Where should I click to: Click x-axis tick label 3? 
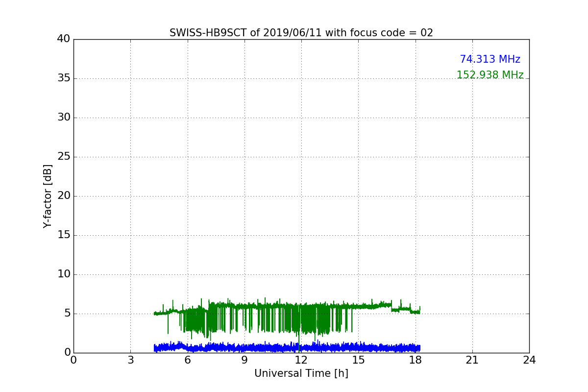coord(130,360)
